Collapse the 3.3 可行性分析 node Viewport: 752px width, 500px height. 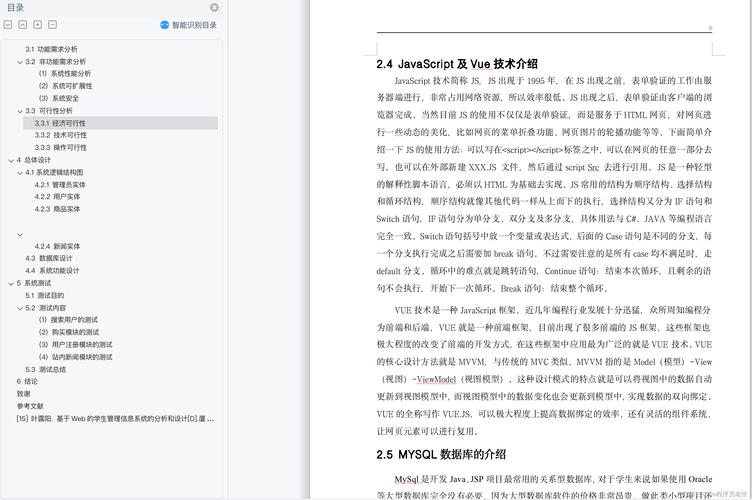20,111
